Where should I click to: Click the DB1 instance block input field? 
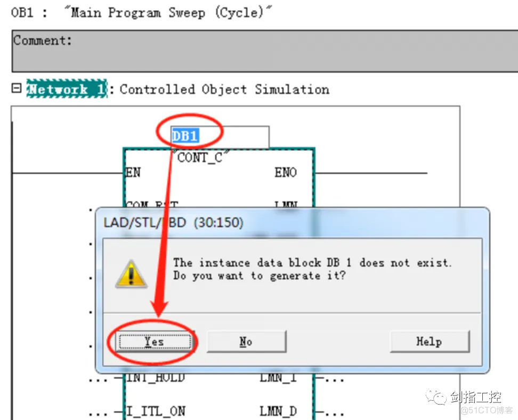point(220,136)
